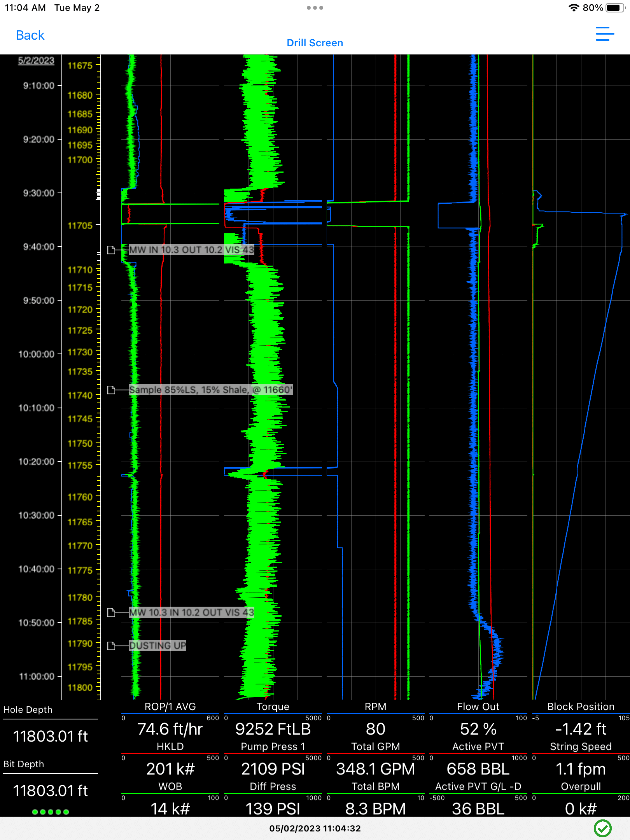Select the Bit Depth readout tile

pos(51,790)
